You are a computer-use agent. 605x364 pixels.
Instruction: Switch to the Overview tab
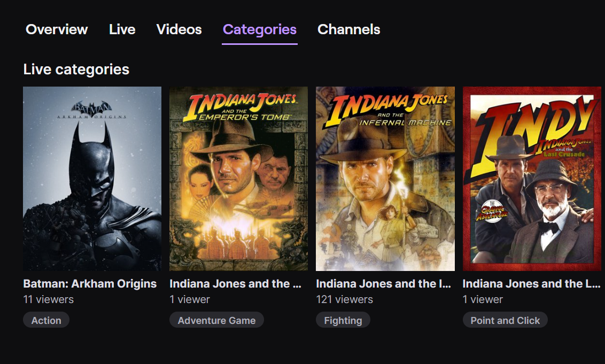coord(57,29)
